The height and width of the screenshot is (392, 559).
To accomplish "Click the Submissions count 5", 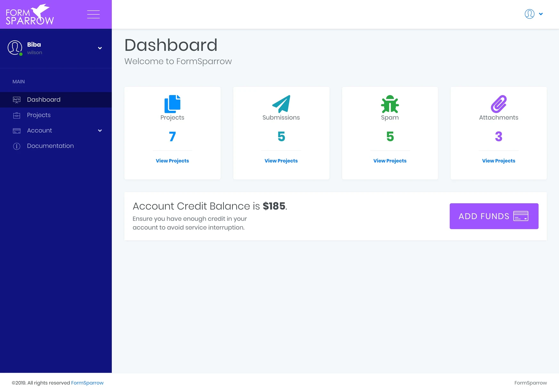I will (281, 137).
